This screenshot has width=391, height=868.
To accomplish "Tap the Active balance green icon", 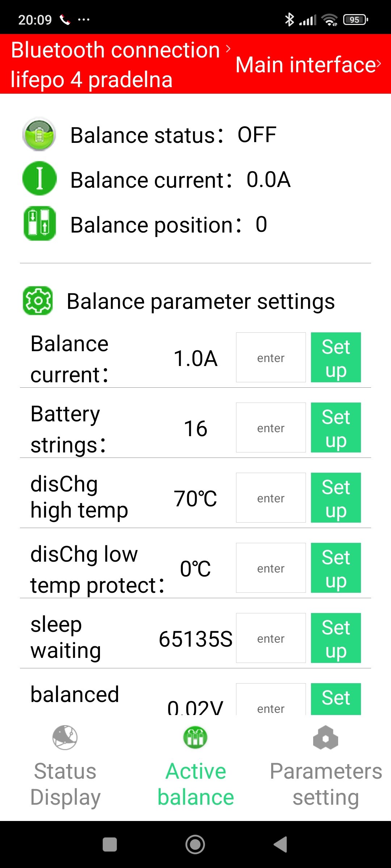I will [195, 737].
